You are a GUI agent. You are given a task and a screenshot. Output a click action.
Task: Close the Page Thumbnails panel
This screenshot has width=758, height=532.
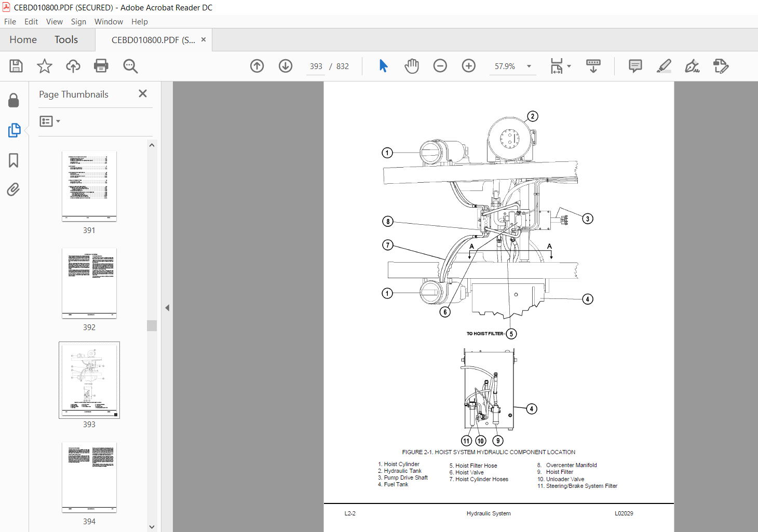tap(143, 93)
